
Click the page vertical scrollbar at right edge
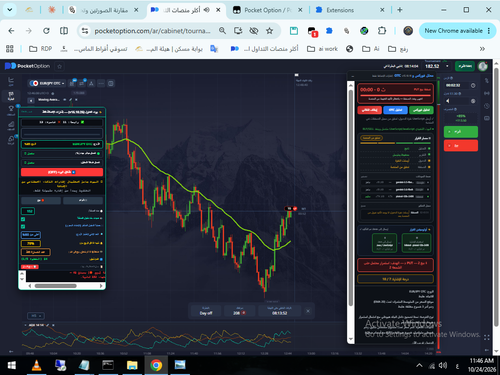point(496,197)
